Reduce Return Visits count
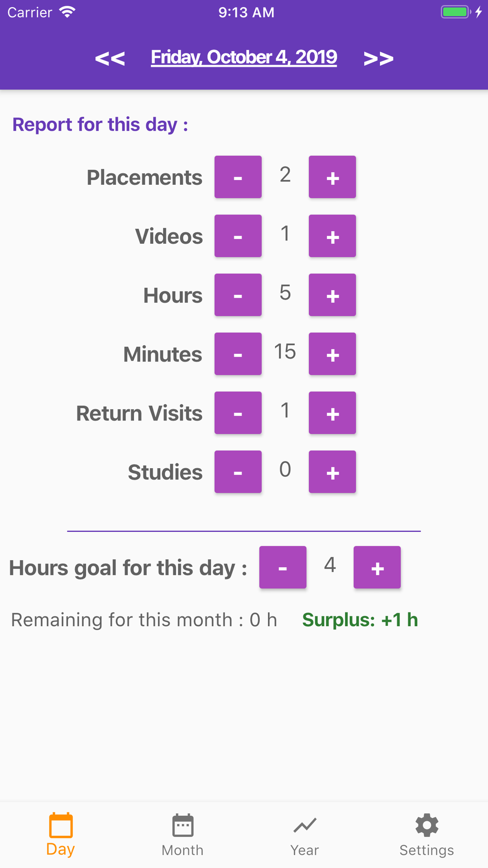This screenshot has width=488, height=868. pos(238,412)
